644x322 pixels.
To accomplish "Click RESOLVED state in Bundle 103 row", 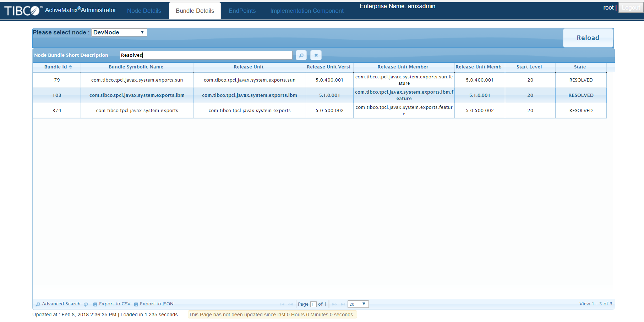I will 581,95.
